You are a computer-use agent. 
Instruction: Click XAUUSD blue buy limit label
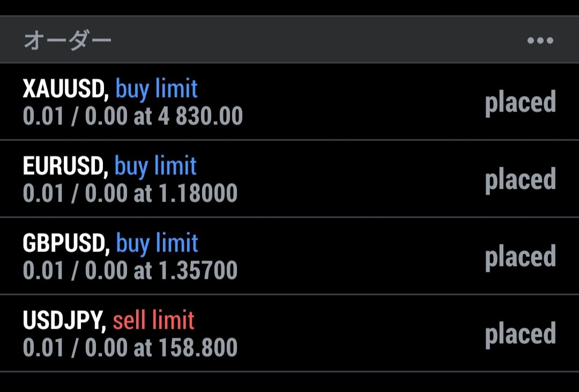point(157,89)
